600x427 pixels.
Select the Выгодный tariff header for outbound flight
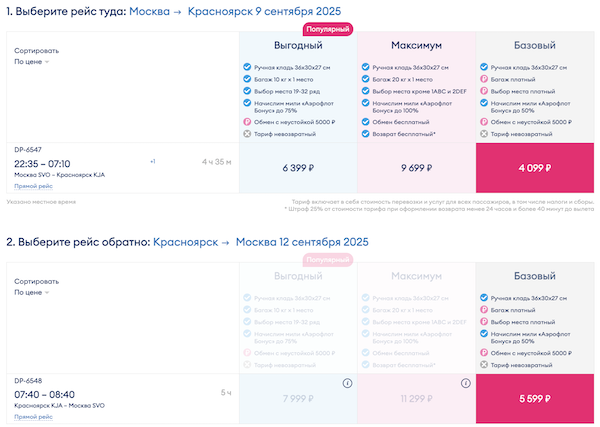pyautogui.click(x=298, y=46)
